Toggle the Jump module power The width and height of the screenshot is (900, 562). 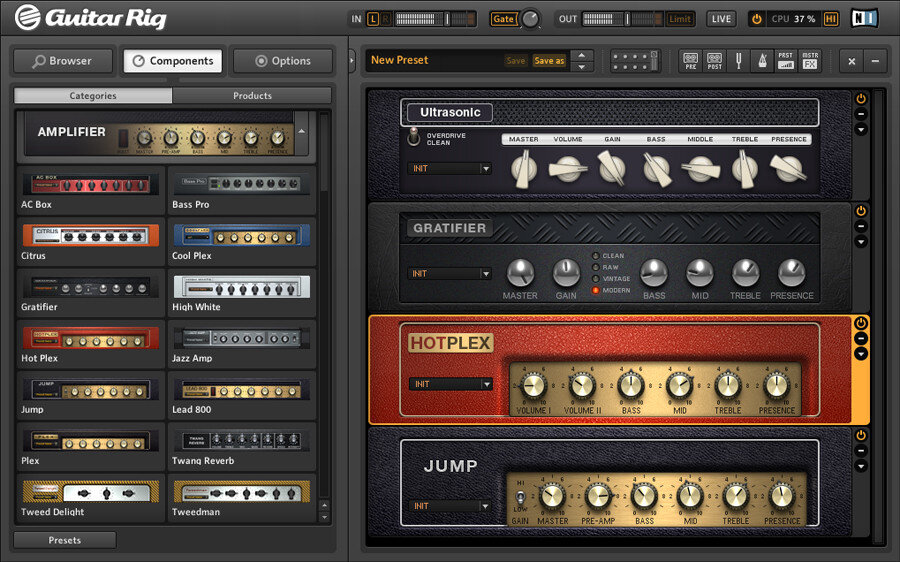tap(861, 435)
